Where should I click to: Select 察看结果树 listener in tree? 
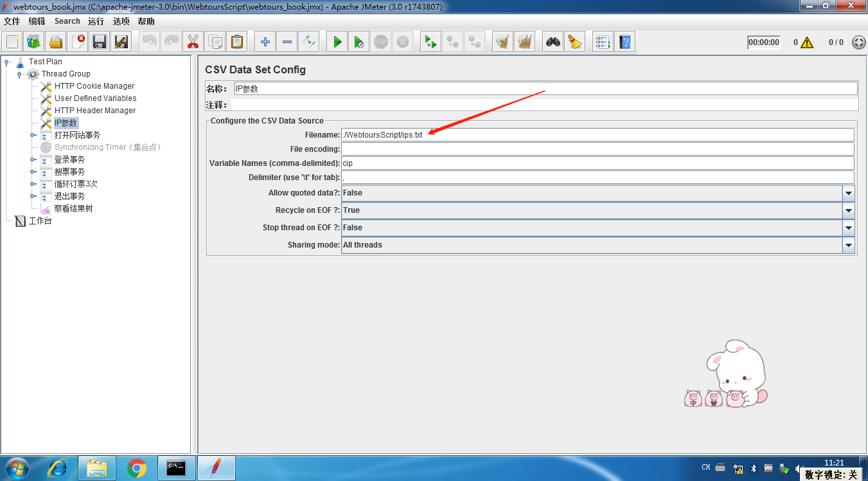74,208
